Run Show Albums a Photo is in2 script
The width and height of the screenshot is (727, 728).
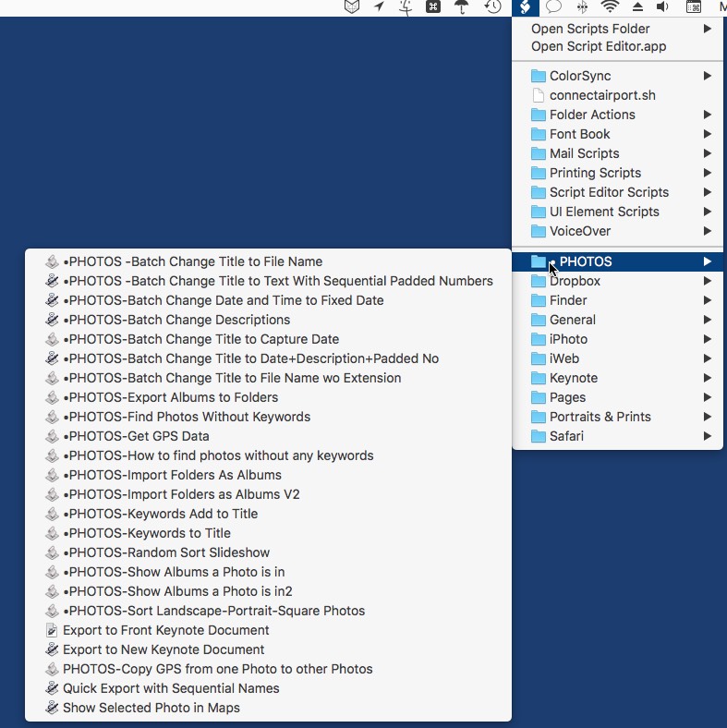click(x=268, y=591)
